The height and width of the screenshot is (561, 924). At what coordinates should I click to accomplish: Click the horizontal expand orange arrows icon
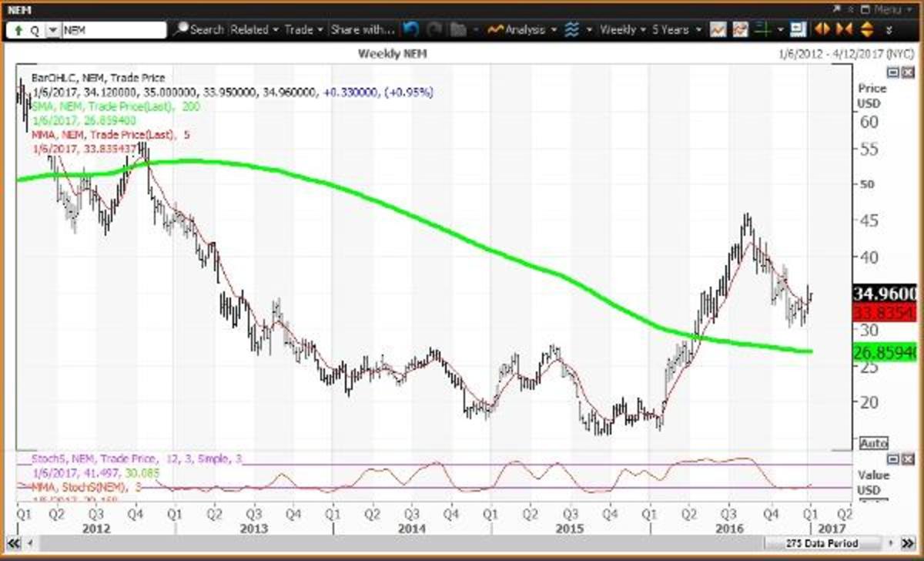[822, 30]
